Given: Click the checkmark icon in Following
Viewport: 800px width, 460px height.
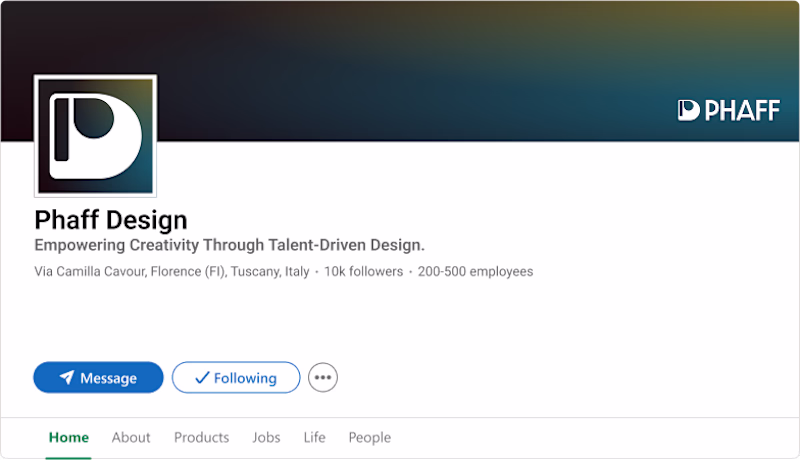Looking at the screenshot, I should pyautogui.click(x=201, y=378).
